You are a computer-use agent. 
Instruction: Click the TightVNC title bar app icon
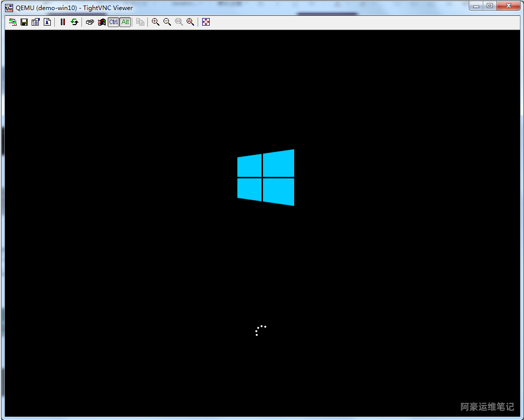tap(9, 8)
